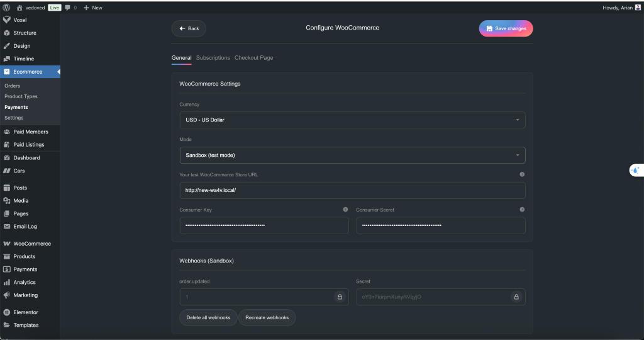
Task: Click the water drop floating widget icon
Action: [x=635, y=170]
